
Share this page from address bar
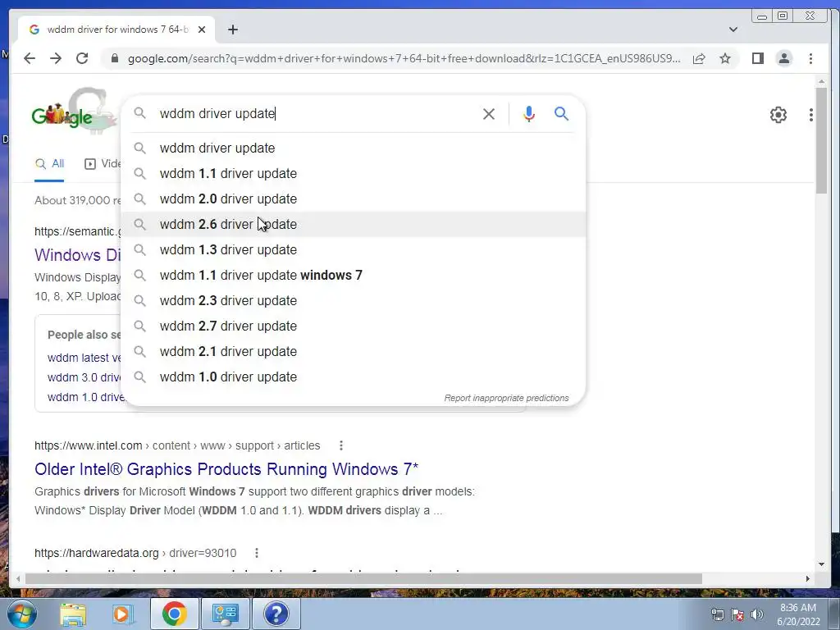[x=699, y=58]
